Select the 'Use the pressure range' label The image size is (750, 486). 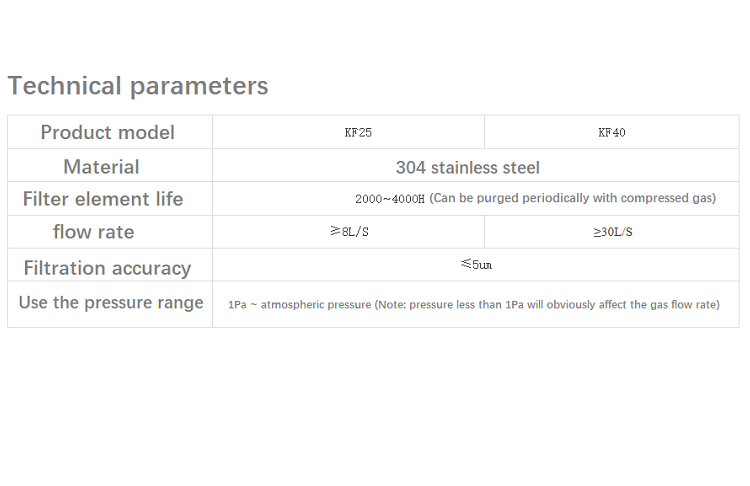[x=111, y=302]
